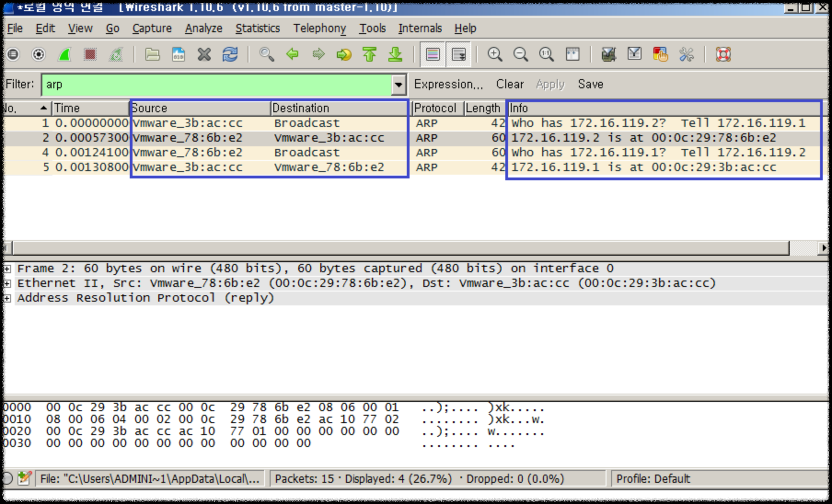Open a capture file (folder icon)
This screenshot has height=504, width=832.
click(152, 55)
